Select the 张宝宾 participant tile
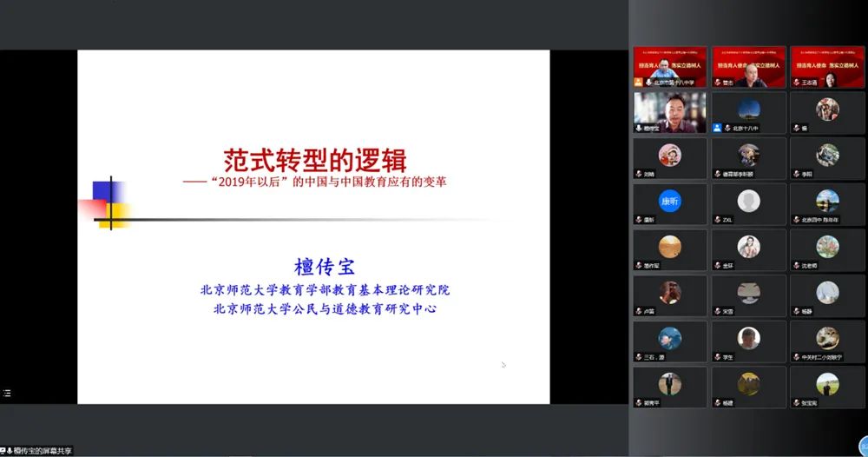The image size is (868, 457). pyautogui.click(x=826, y=387)
